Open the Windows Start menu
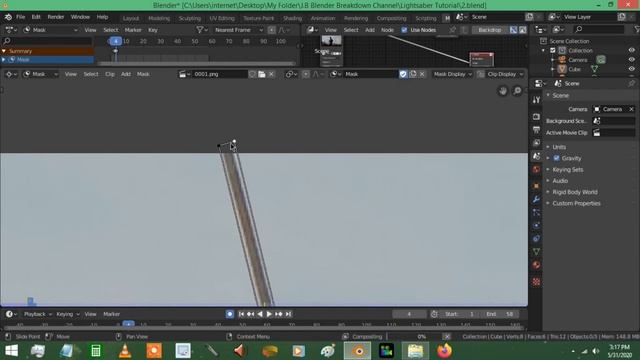Screen dimensions: 640x360 pos(11,351)
